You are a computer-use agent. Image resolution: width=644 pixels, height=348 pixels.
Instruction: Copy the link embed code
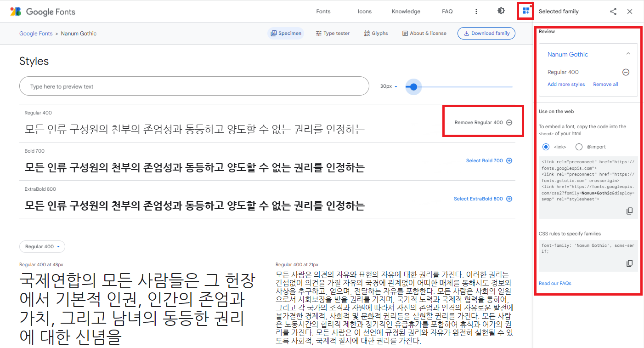coord(630,211)
